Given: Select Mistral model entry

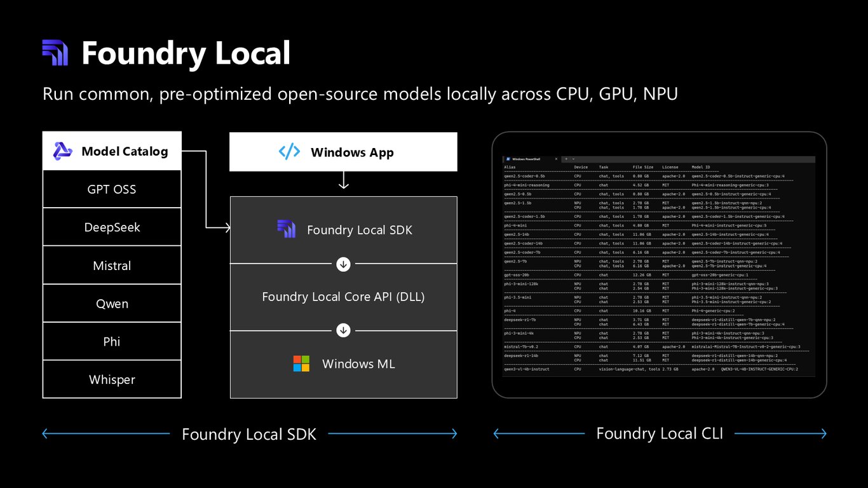Looking at the screenshot, I should (x=112, y=265).
